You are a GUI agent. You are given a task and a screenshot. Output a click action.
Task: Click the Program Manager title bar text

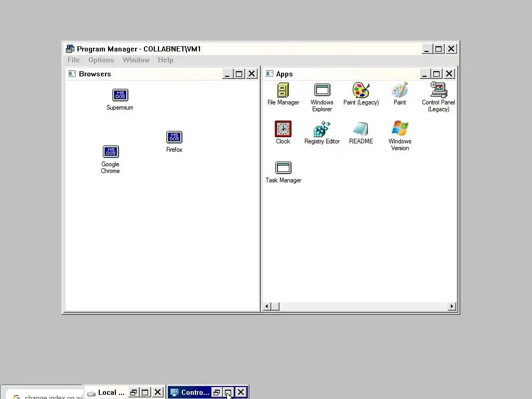click(139, 49)
